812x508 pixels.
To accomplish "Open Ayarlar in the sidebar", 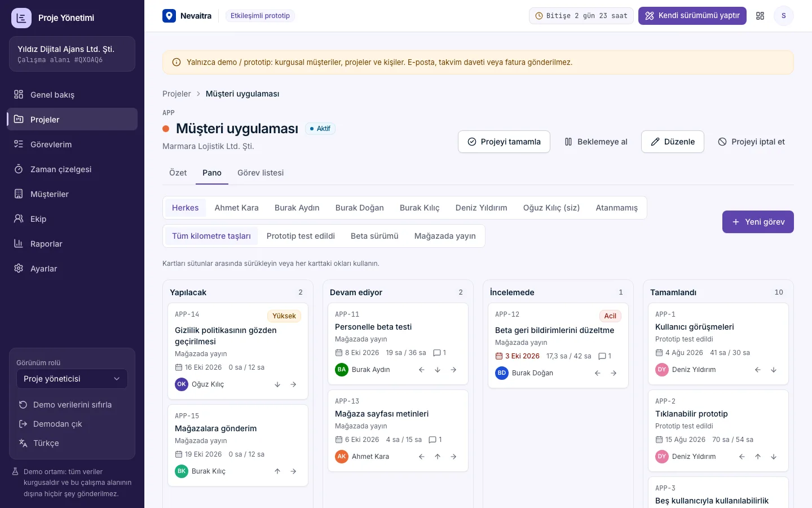I will 72,269.
